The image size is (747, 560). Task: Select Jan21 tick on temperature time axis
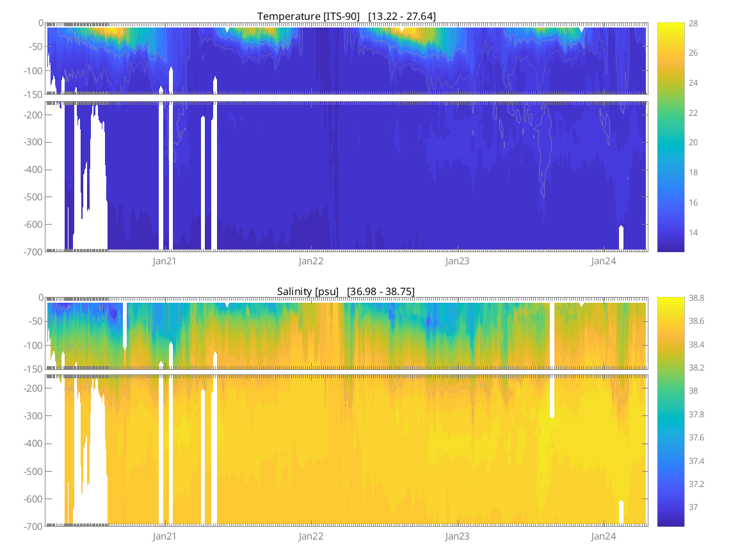[165, 261]
